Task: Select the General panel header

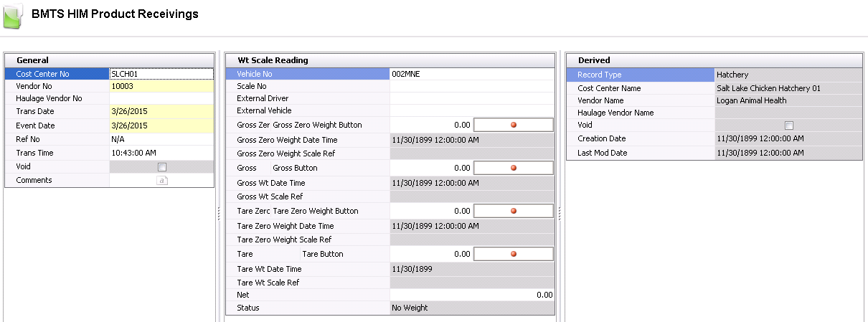Action: tap(109, 60)
